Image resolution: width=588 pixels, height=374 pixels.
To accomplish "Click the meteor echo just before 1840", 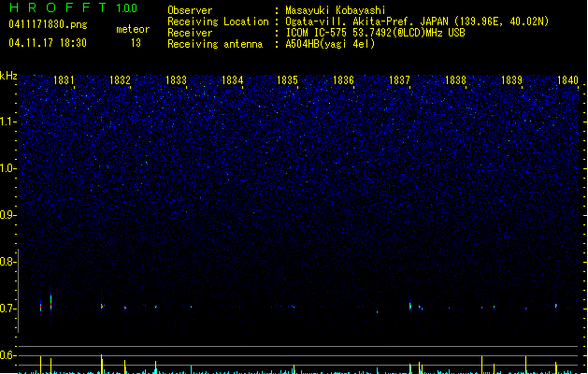I will coord(556,306).
